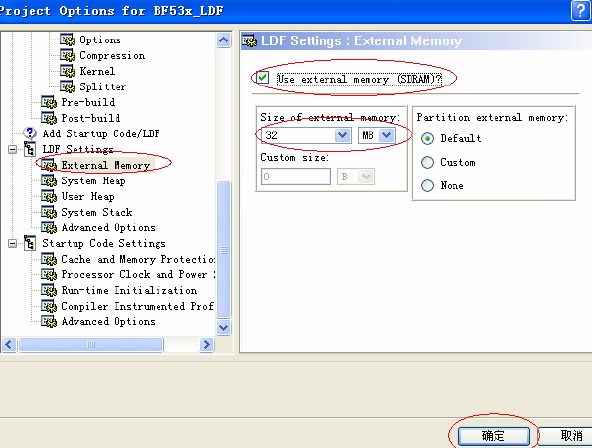592x448 pixels.
Task: Open the memory size 32 dropdown
Action: point(342,135)
